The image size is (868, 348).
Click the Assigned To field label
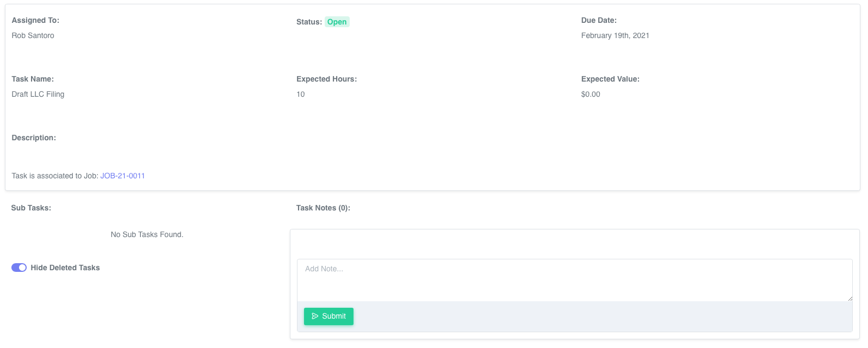click(x=35, y=20)
